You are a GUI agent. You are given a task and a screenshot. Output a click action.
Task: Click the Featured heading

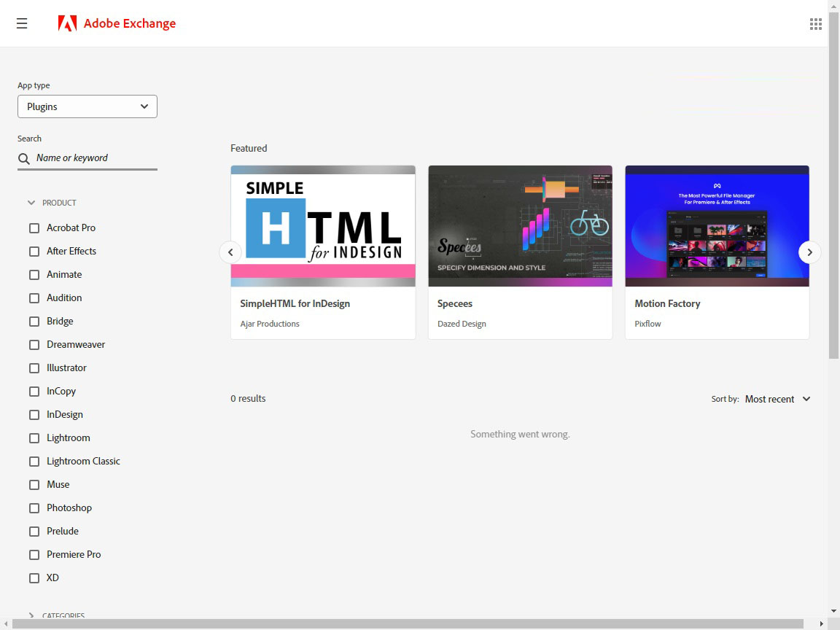click(x=249, y=149)
